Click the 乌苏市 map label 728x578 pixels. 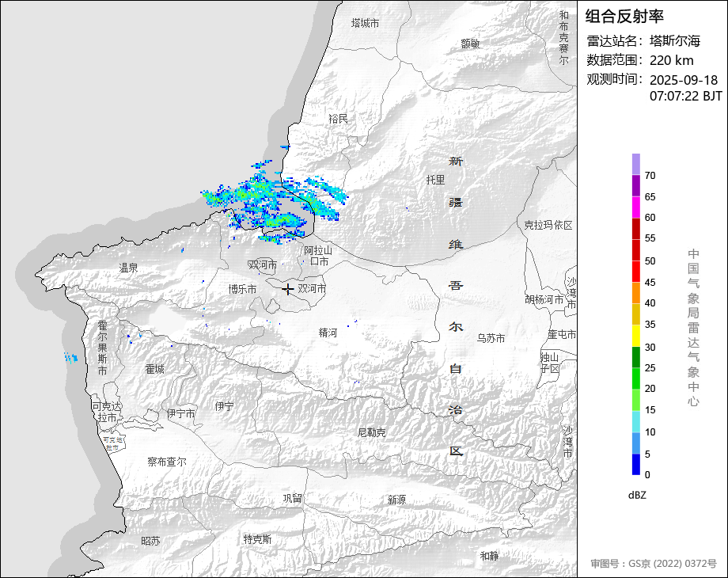(x=491, y=339)
